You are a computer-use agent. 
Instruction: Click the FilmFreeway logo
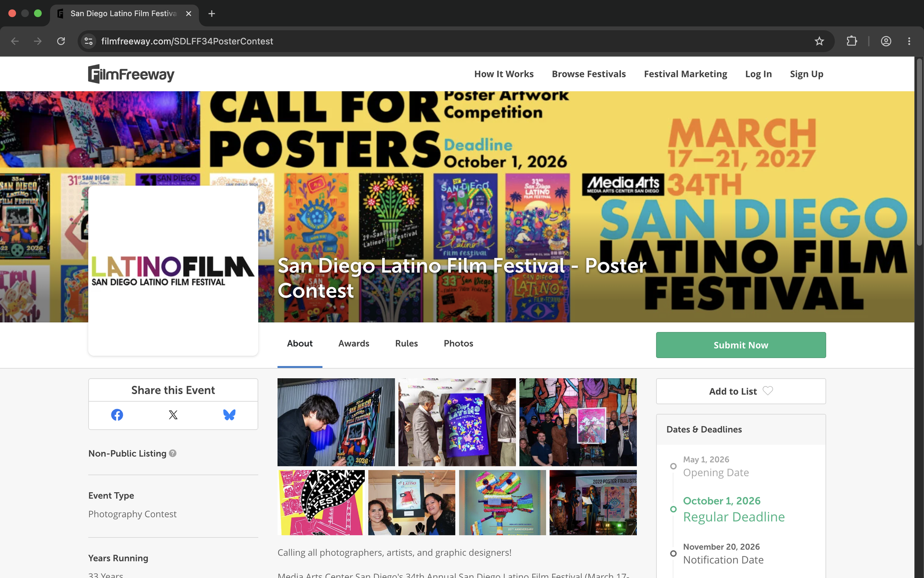click(x=131, y=74)
